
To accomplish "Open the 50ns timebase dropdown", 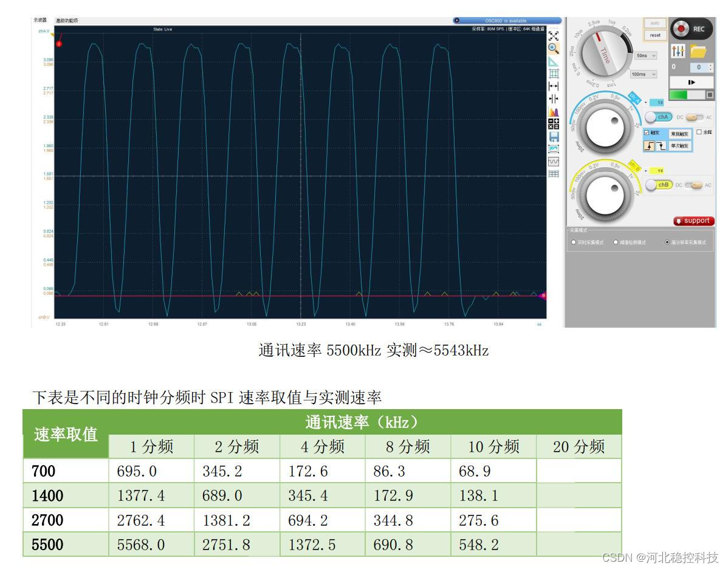I will pos(646,56).
